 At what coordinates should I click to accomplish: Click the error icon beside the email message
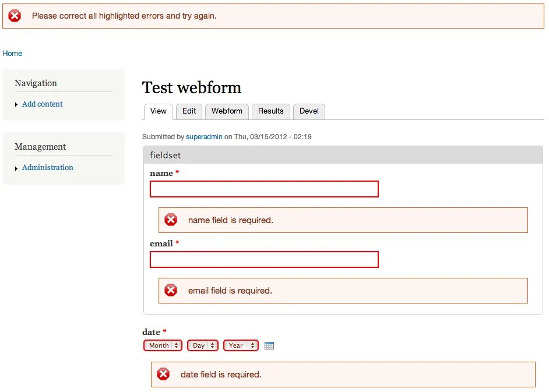point(171,290)
